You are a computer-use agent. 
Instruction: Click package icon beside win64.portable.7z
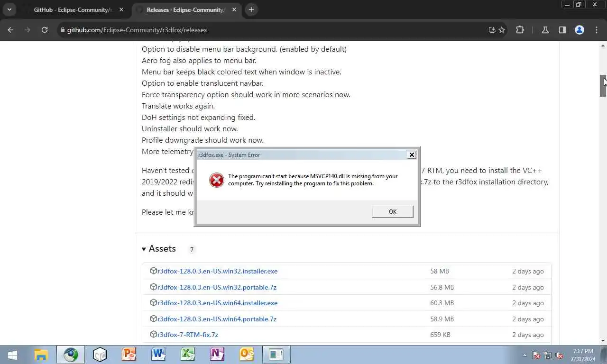coord(153,318)
